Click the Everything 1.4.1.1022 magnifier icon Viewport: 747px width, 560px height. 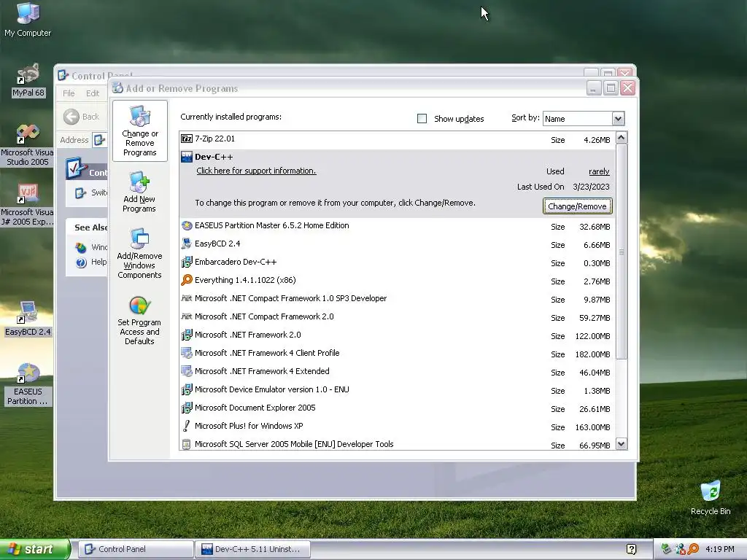click(x=187, y=280)
